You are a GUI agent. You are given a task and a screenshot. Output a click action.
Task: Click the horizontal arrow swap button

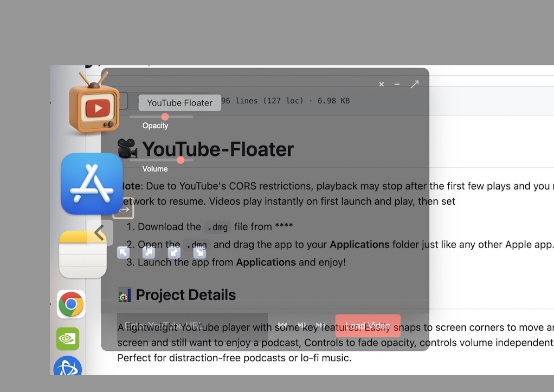point(123,210)
